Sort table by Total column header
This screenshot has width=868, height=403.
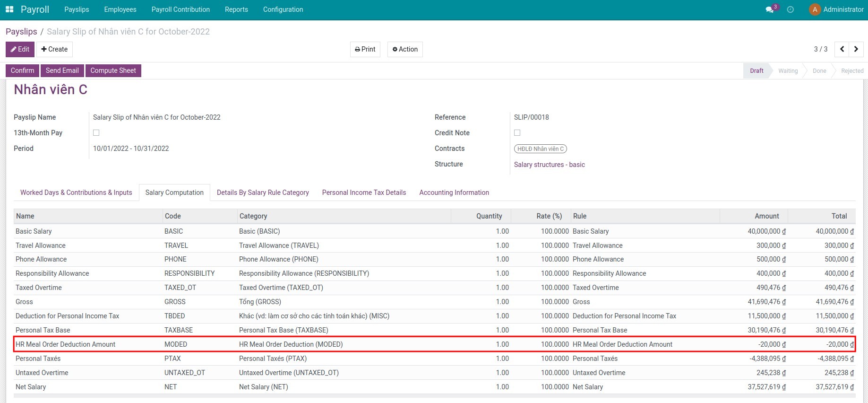coord(839,216)
